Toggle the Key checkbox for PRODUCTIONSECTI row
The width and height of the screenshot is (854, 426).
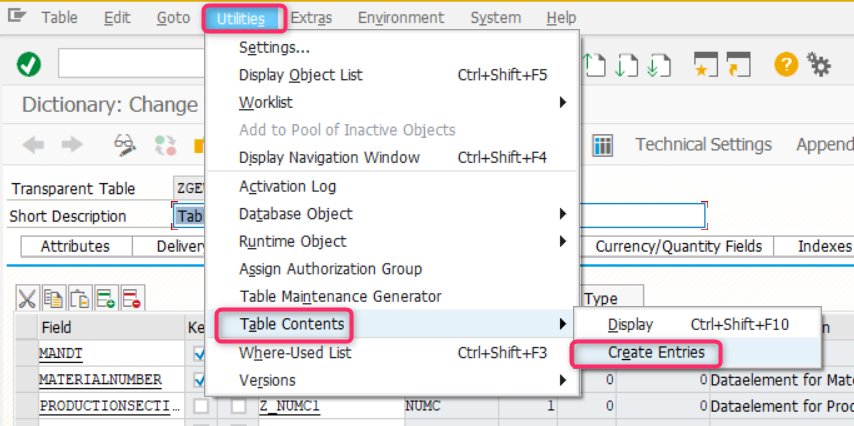coord(201,406)
